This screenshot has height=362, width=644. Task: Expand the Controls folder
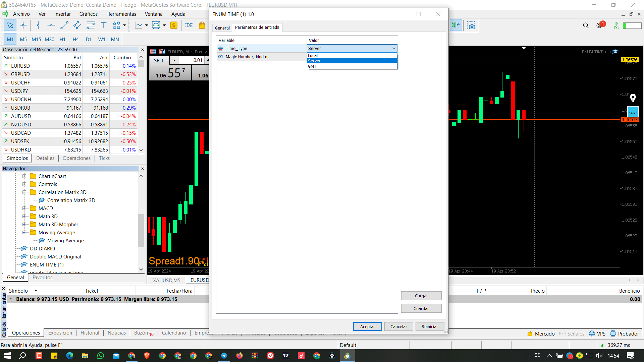[24, 184]
